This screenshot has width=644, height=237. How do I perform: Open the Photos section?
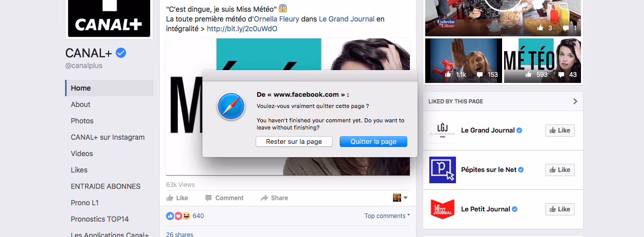point(82,121)
